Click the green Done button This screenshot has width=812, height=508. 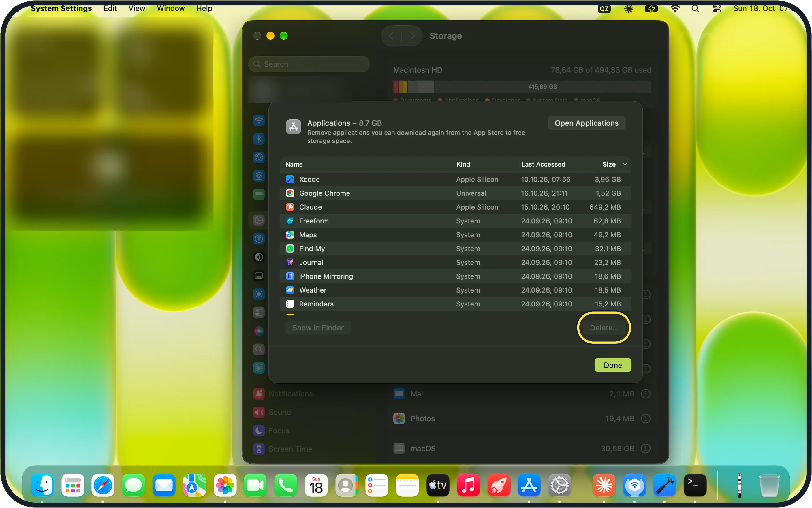pos(613,365)
